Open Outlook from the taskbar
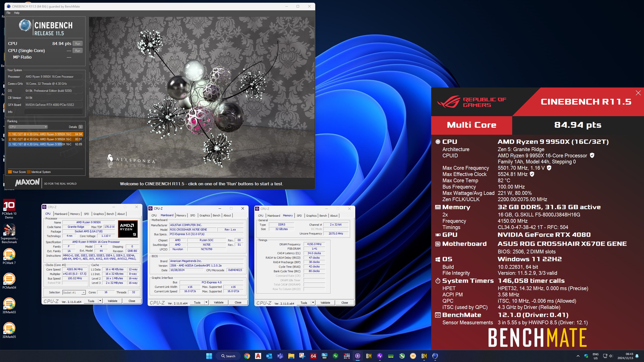 click(269, 356)
